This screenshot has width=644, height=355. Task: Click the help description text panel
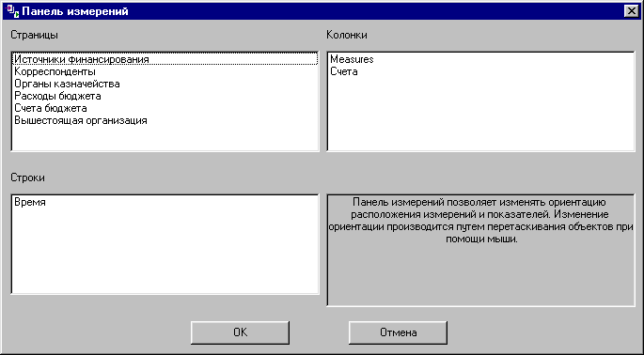[x=481, y=251]
